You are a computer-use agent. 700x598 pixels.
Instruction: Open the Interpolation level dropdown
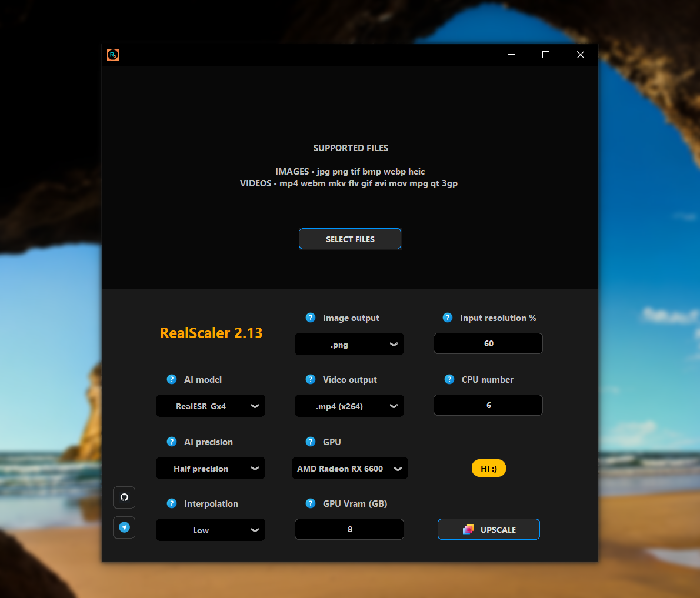click(210, 530)
